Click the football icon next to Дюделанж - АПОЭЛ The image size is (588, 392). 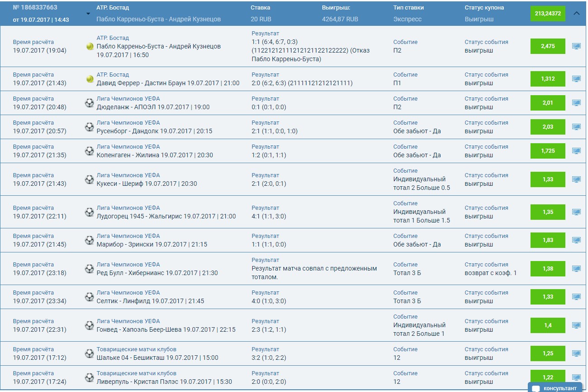tap(89, 103)
